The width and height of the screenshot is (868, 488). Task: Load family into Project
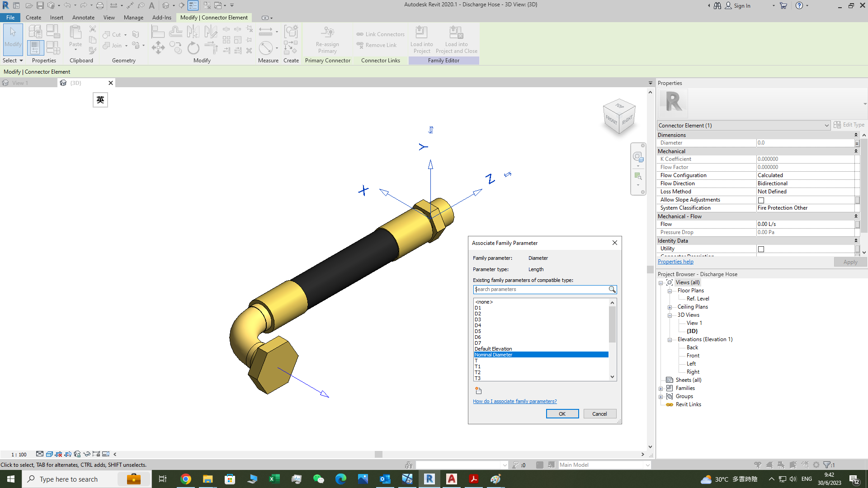[x=421, y=40]
